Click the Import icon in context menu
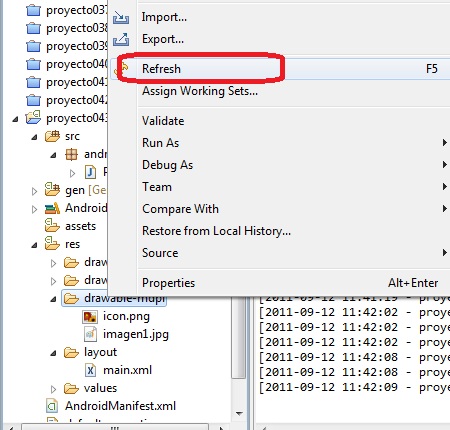Screen dimensions: 450x430 tap(121, 17)
